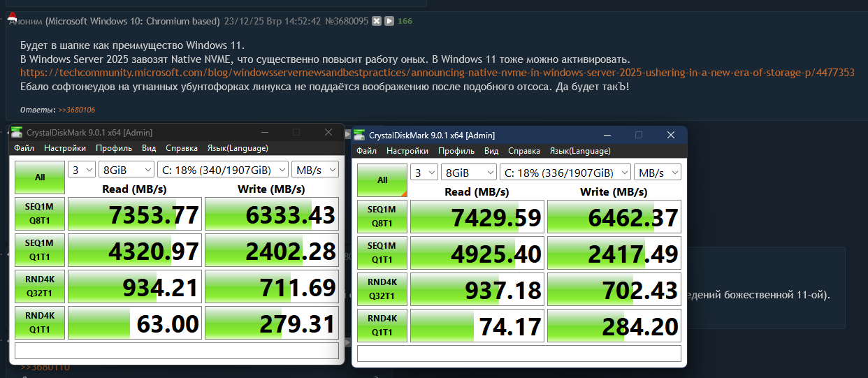Expand 8GiB test size dropdown in right window
Screen dimensions: 868x378
pyautogui.click(x=469, y=173)
